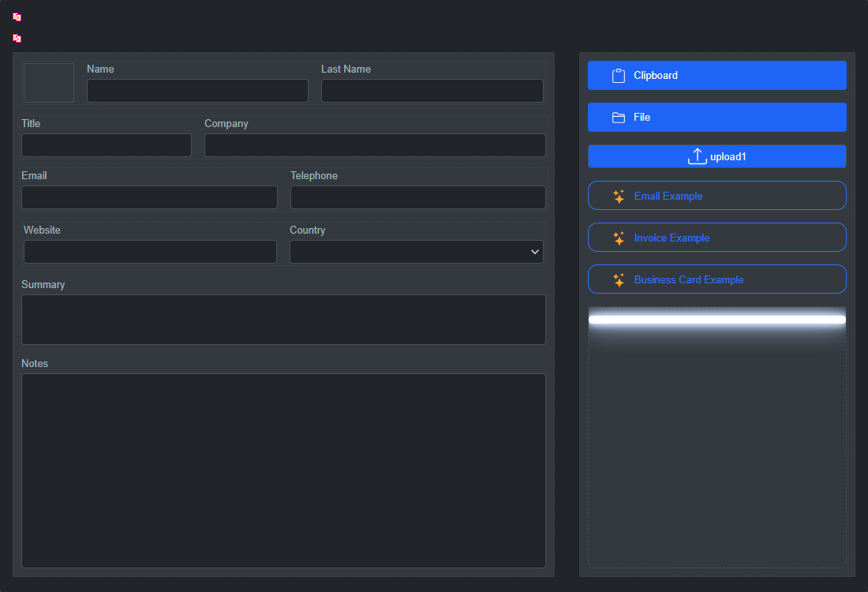The width and height of the screenshot is (868, 592).
Task: Click the Telephone input field
Action: coord(418,197)
